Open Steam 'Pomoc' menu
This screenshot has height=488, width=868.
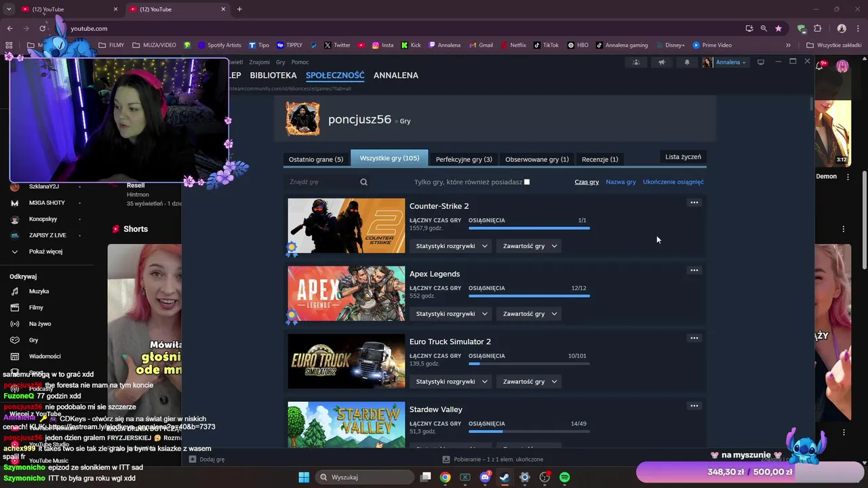(300, 62)
